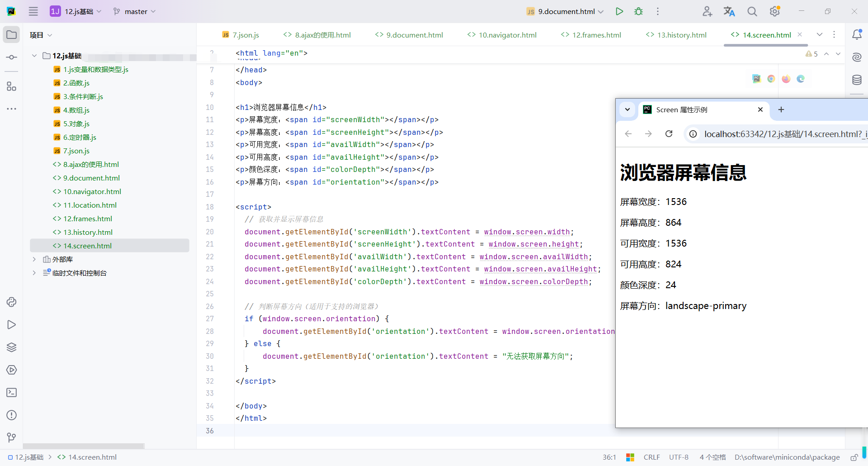Close the 14.screen.html editor tab
This screenshot has height=466, width=868.
[800, 34]
